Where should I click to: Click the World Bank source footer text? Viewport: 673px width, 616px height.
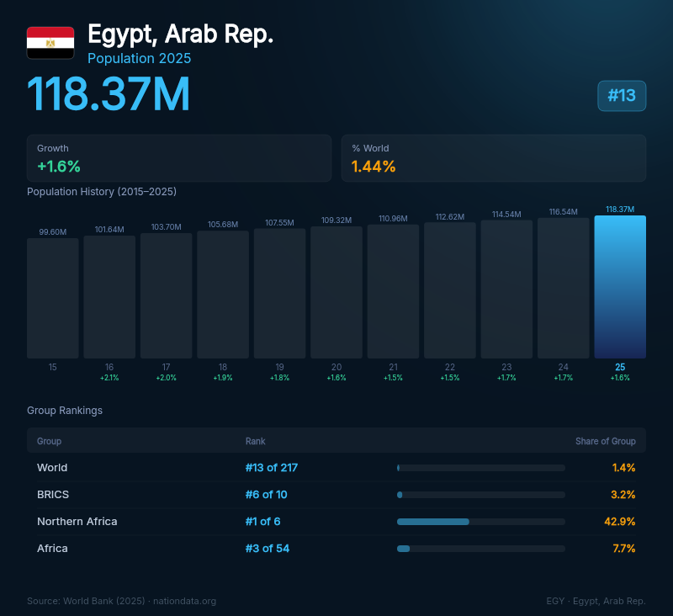pos(121,601)
